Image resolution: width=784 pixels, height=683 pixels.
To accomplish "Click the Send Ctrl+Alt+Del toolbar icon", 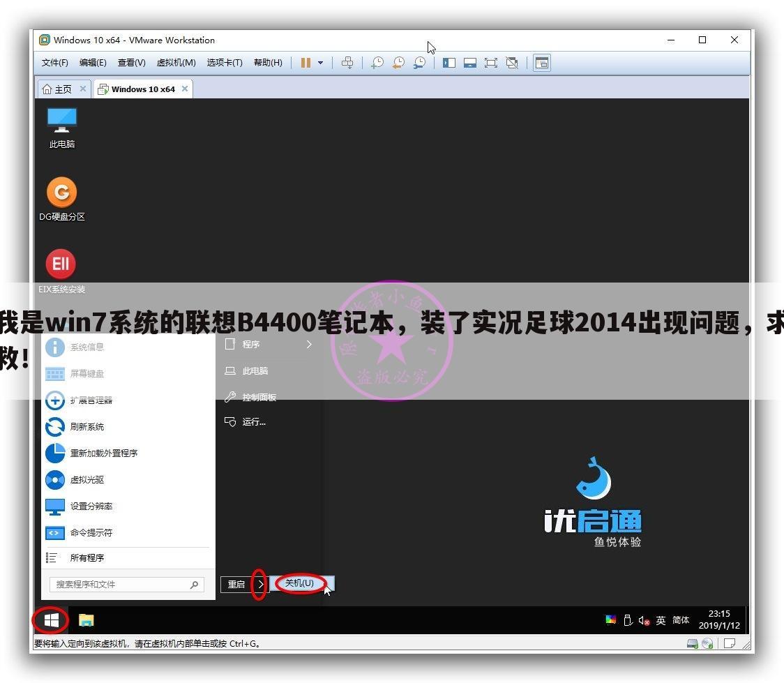I will coord(347,63).
